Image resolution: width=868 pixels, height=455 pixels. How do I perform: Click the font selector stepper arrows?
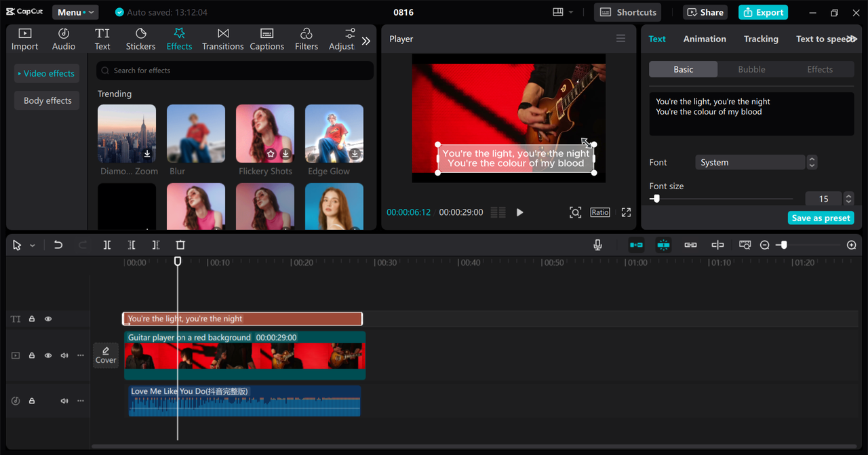point(812,162)
